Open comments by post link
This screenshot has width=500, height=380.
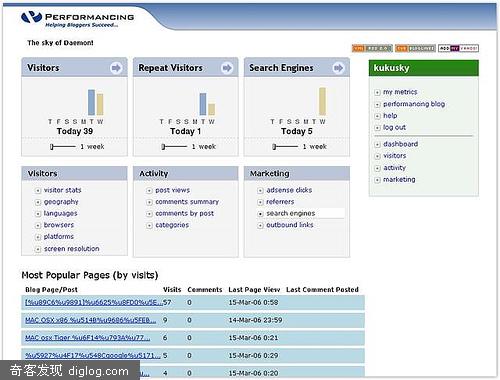tap(184, 213)
